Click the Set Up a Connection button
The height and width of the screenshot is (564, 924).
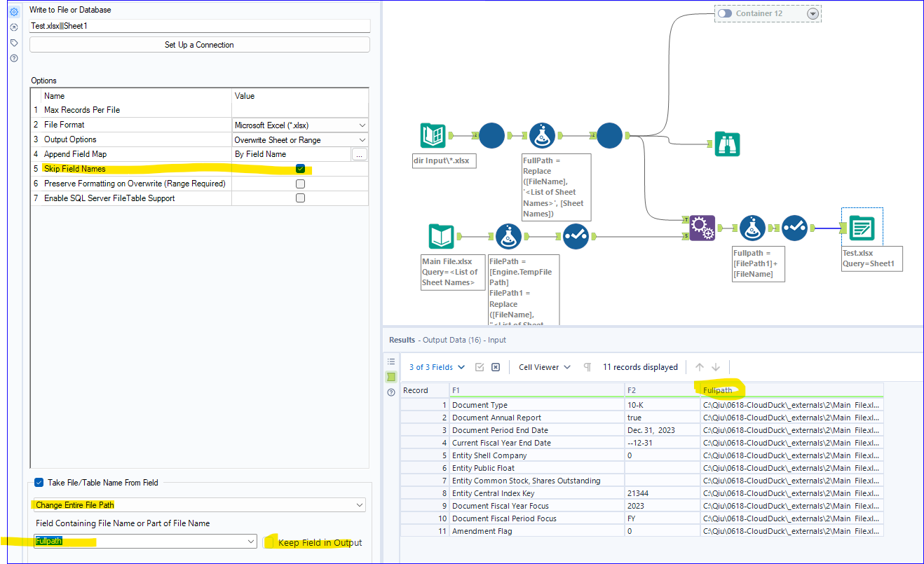coord(199,44)
